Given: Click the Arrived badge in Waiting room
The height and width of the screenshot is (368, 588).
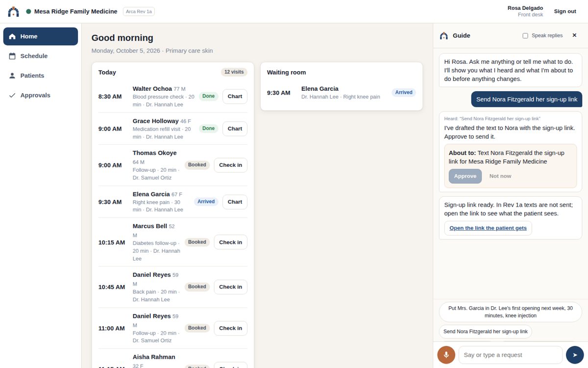Looking at the screenshot, I should 404,92.
